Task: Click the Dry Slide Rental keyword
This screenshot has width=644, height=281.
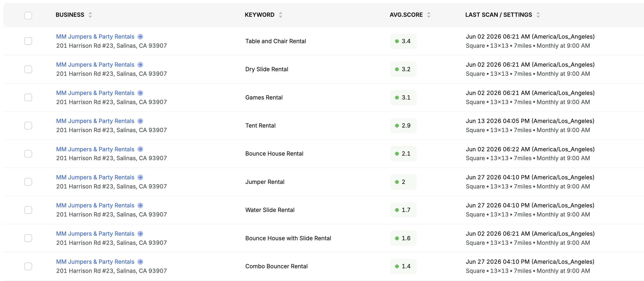Action: 266,69
